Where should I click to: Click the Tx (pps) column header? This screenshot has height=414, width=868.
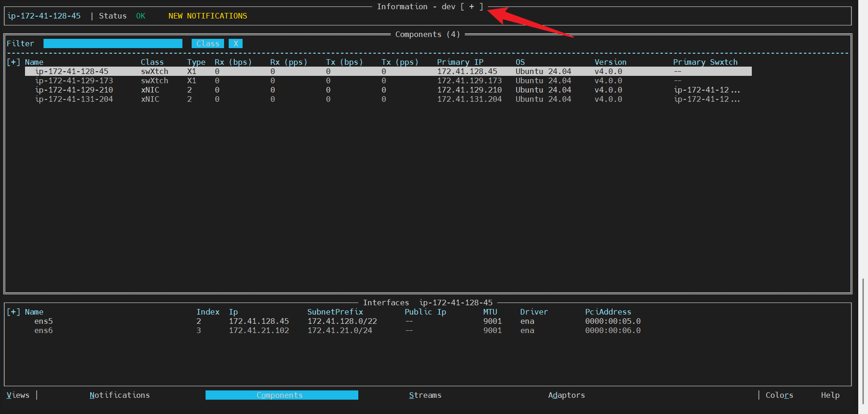400,62
